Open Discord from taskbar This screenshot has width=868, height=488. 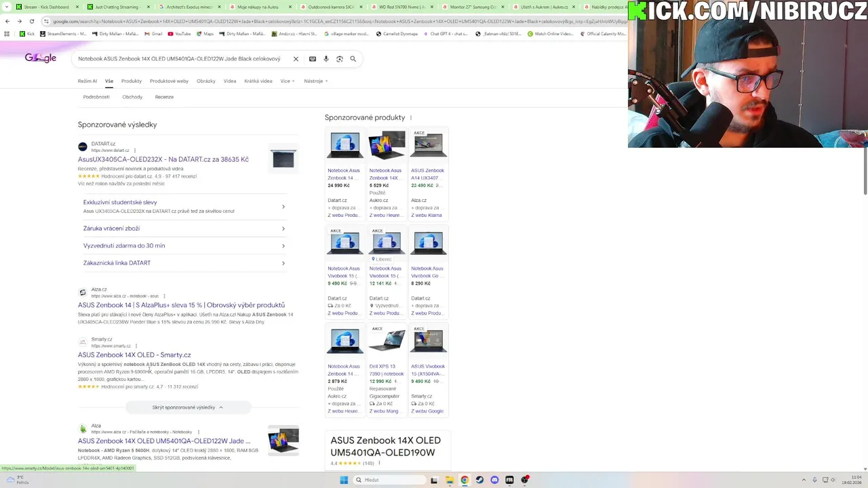[494, 480]
